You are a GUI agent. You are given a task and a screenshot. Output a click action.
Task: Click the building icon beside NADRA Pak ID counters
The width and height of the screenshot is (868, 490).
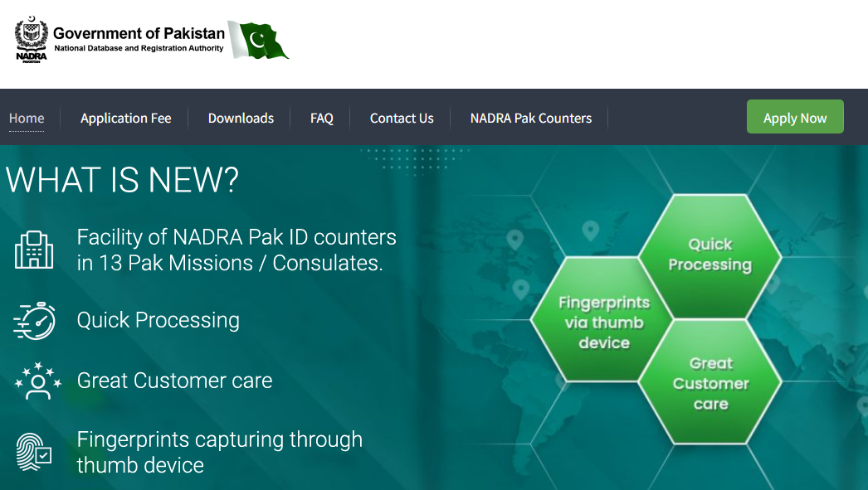click(34, 250)
